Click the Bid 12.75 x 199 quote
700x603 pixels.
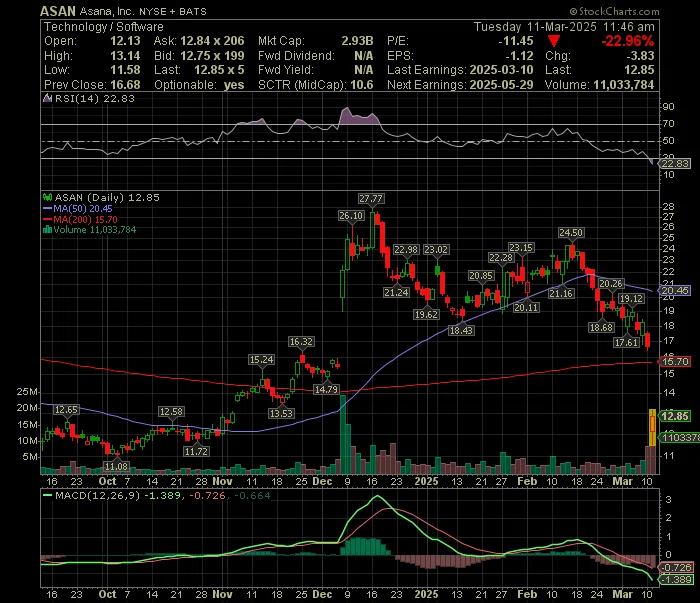coord(199,56)
